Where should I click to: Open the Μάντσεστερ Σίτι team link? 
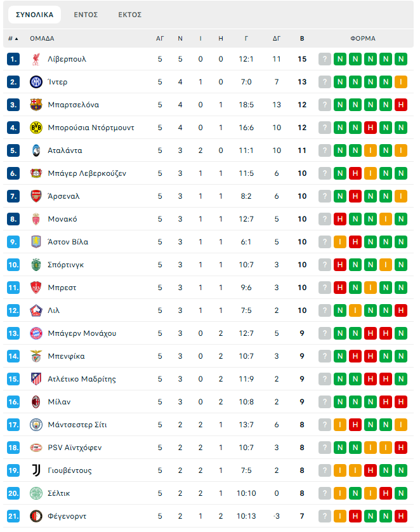pyautogui.click(x=77, y=425)
